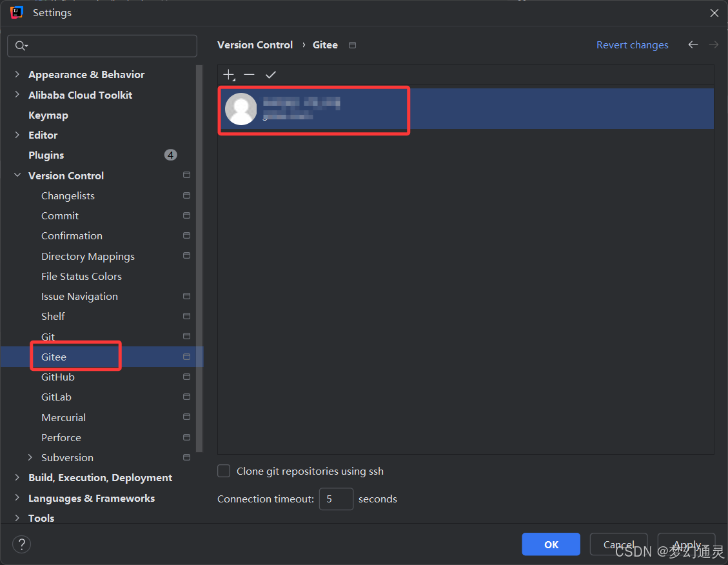This screenshot has height=565, width=728.
Task: Click the project-level icon beside Gitee breadcrumb
Action: coord(352,45)
